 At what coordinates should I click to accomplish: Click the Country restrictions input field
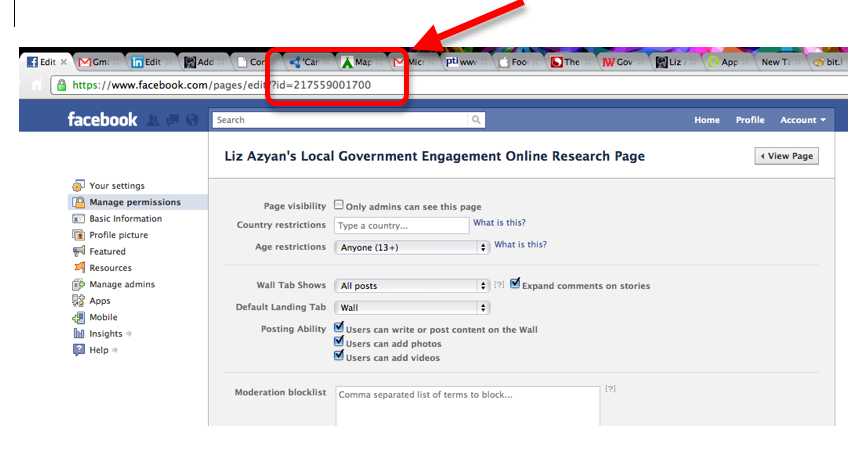click(x=401, y=226)
